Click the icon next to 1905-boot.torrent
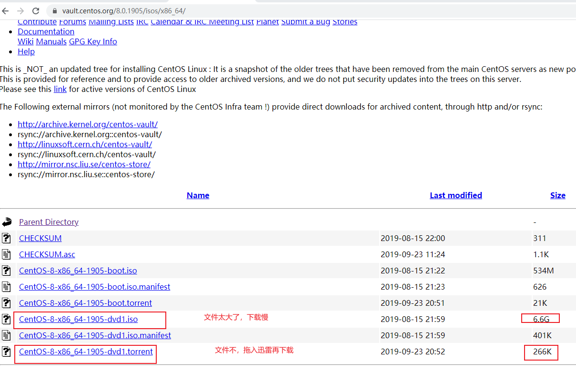 (6, 303)
